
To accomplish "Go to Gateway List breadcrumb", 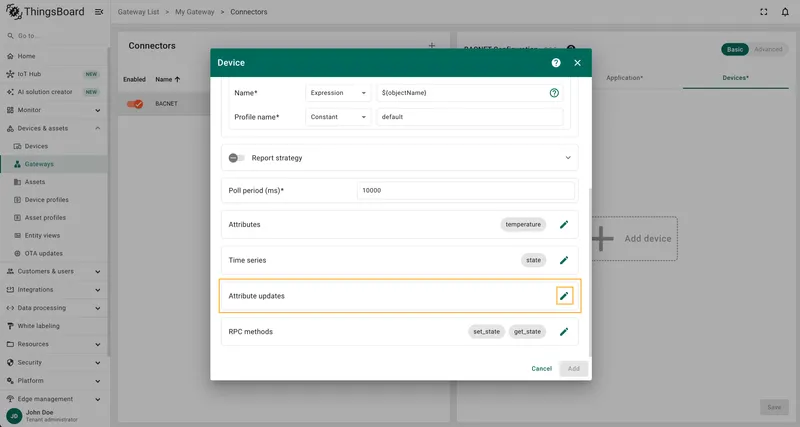I will pyautogui.click(x=138, y=12).
